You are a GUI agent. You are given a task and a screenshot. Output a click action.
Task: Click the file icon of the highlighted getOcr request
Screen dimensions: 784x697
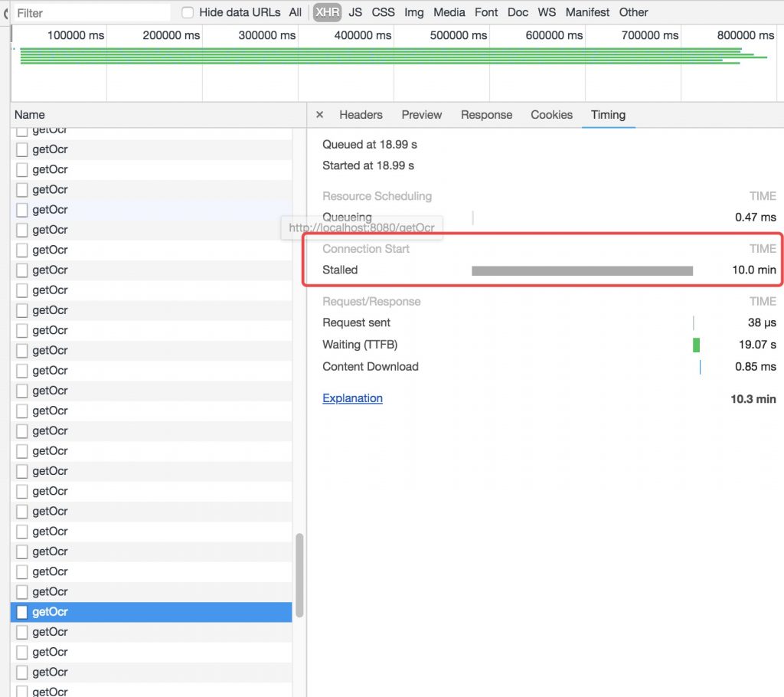21,612
